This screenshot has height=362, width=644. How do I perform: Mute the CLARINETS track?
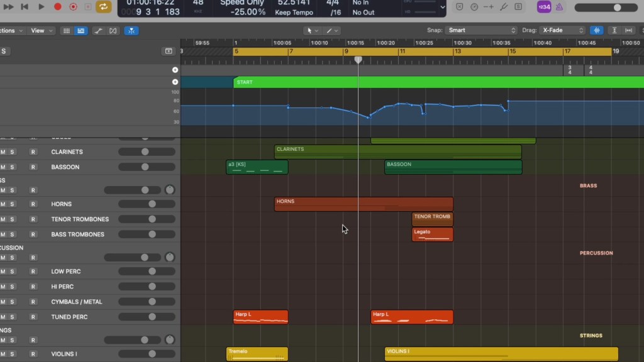click(3, 152)
